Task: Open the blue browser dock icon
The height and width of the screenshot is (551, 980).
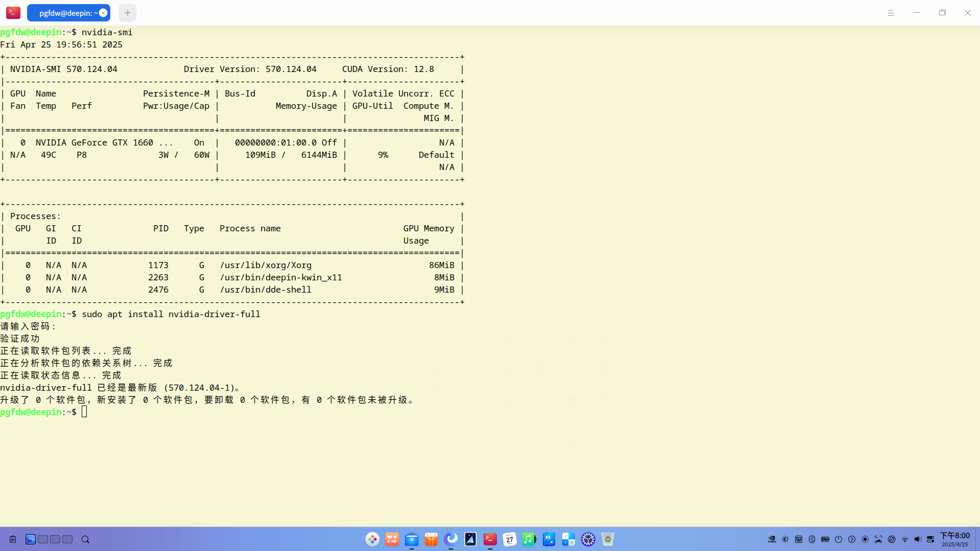Action: pyautogui.click(x=451, y=539)
